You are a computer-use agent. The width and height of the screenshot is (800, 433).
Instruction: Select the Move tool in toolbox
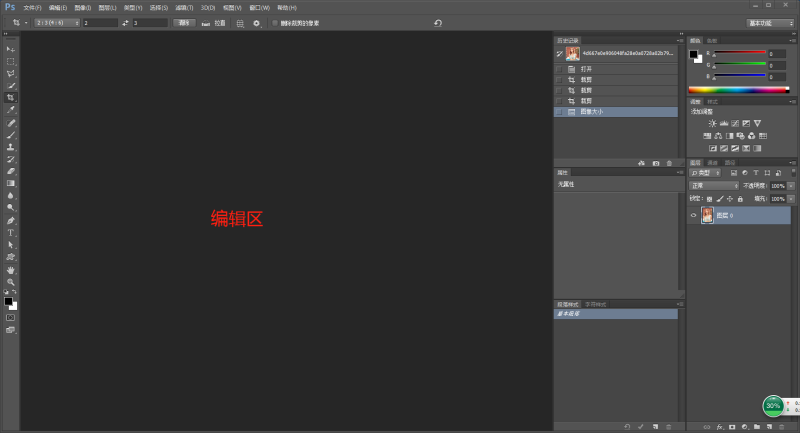11,49
